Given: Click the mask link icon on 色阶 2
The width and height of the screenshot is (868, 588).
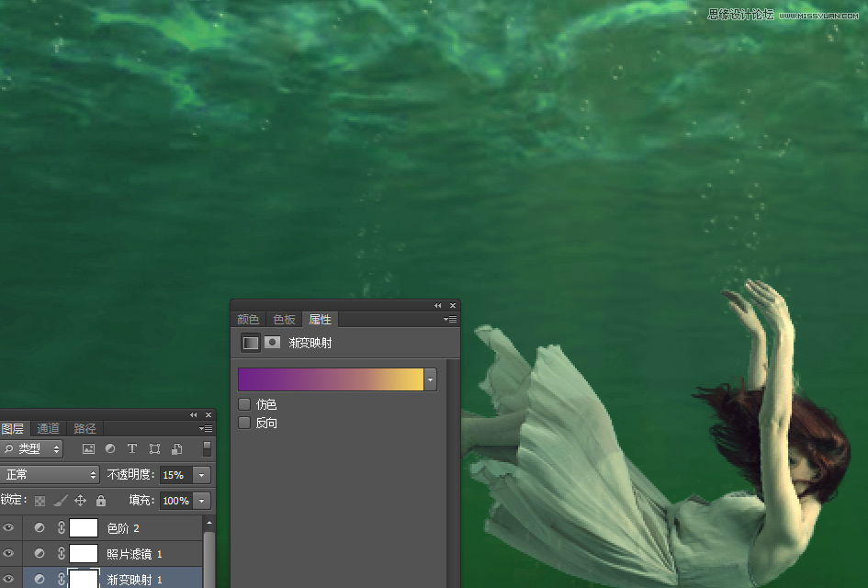Looking at the screenshot, I should click(x=61, y=527).
